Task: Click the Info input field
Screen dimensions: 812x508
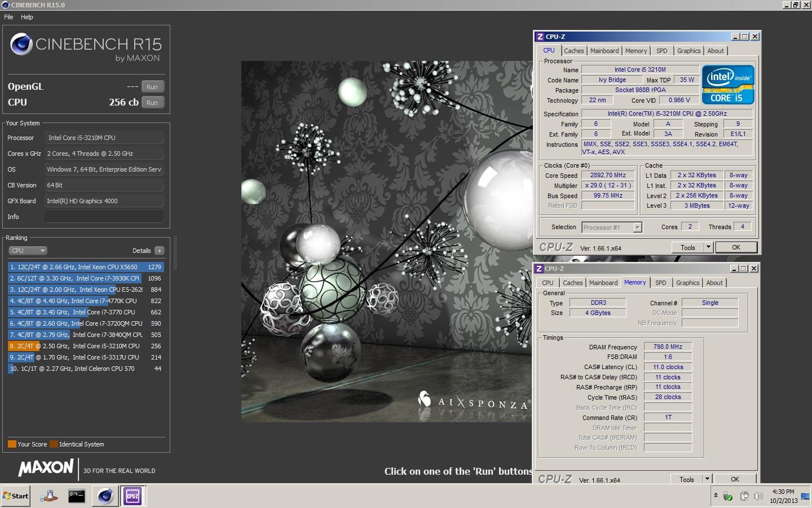Action: click(x=104, y=217)
